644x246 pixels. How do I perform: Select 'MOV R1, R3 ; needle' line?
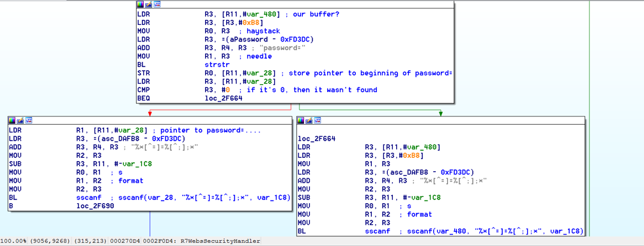(204, 56)
